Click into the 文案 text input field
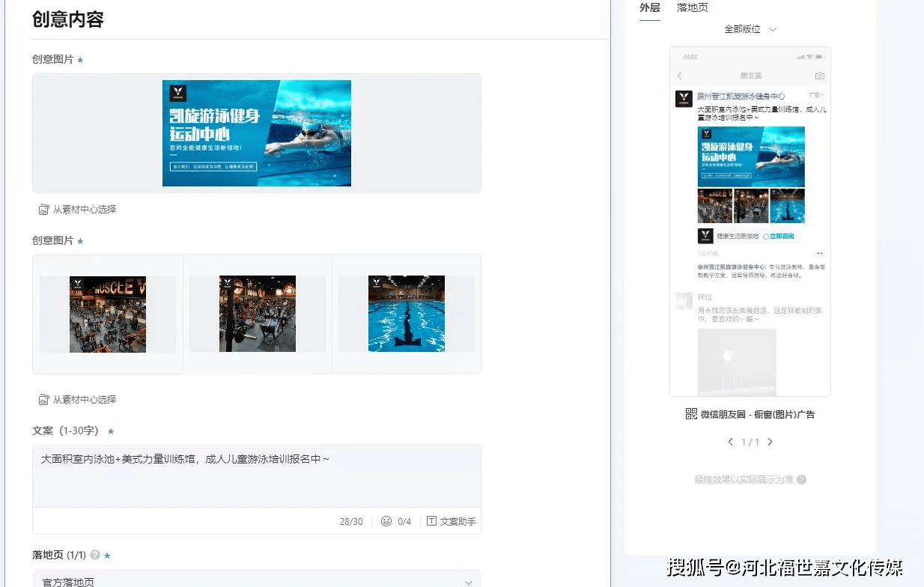This screenshot has width=924, height=587. pos(256,475)
